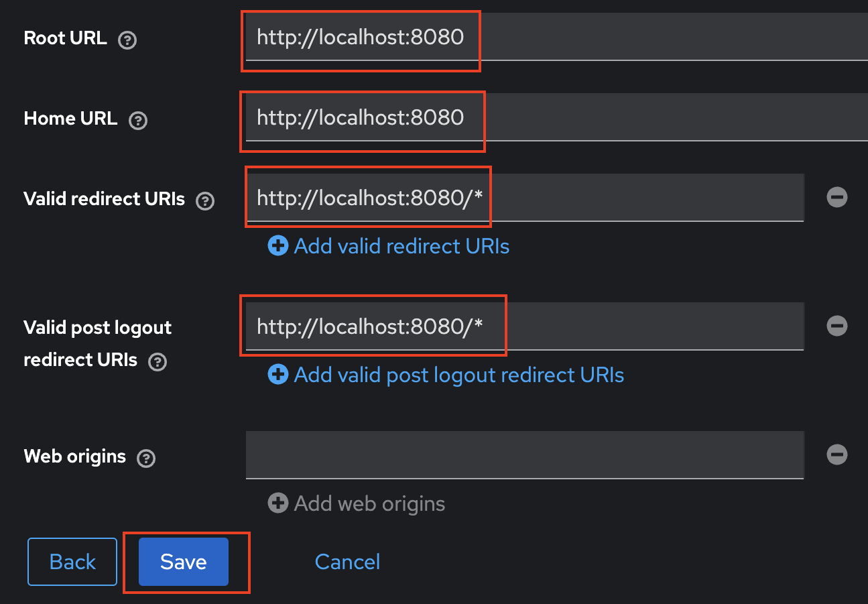This screenshot has height=604, width=868.
Task: Open the Root URL help tooltip icon
Action: (127, 40)
